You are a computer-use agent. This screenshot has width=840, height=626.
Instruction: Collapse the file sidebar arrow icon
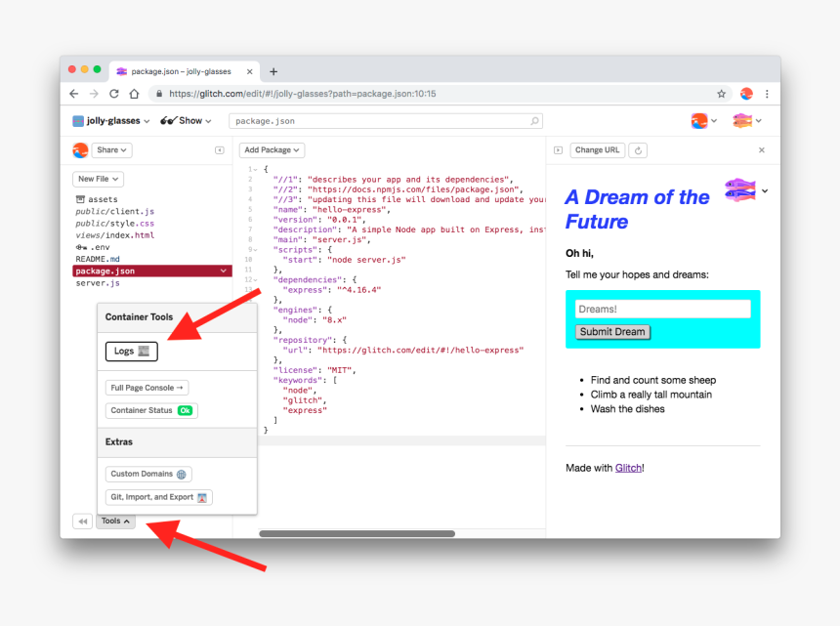pos(220,150)
